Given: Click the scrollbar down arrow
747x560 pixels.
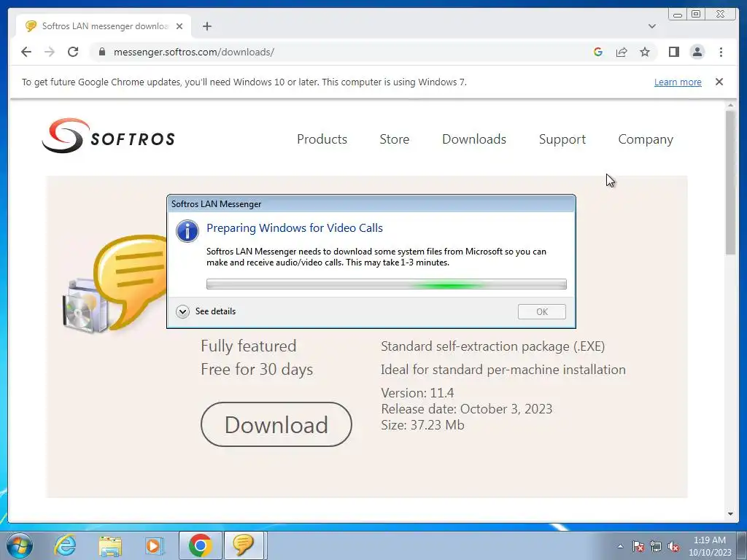Looking at the screenshot, I should click(x=731, y=514).
